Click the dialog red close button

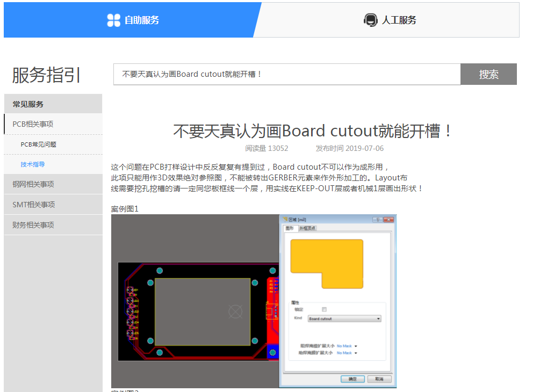(388, 220)
